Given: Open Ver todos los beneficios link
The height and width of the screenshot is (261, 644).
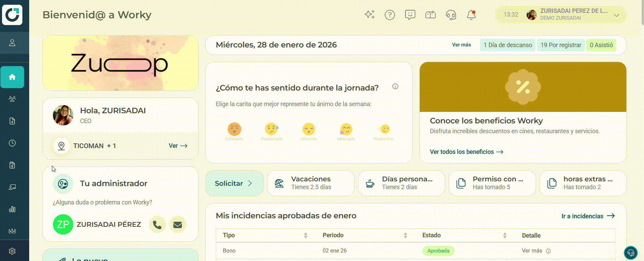Looking at the screenshot, I should 467,152.
